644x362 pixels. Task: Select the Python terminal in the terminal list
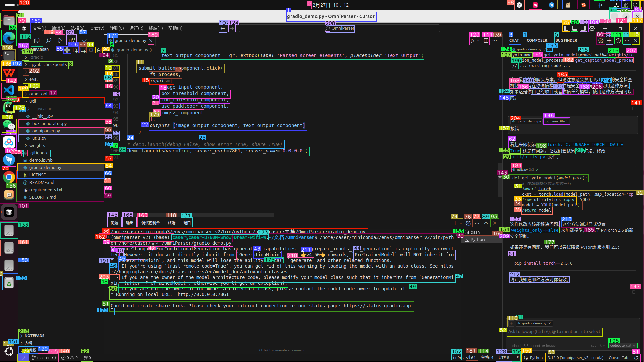pyautogui.click(x=477, y=240)
